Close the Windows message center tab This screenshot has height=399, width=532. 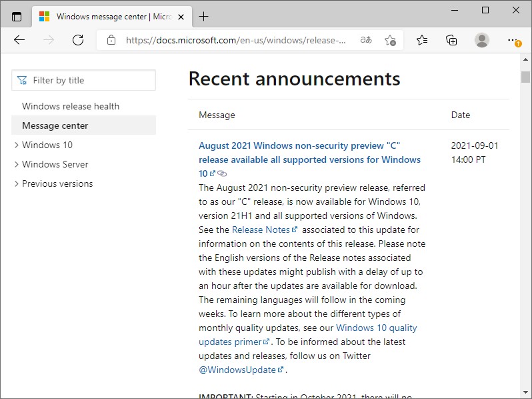point(181,17)
